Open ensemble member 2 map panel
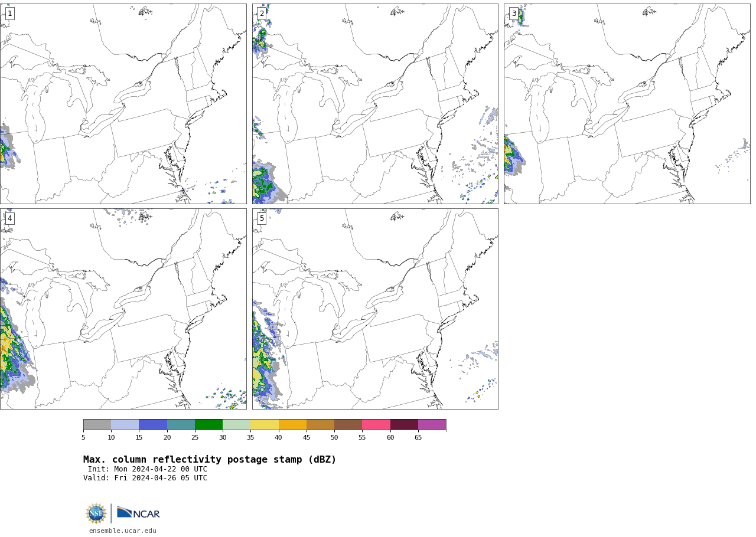This screenshot has height=537, width=756. pos(375,104)
